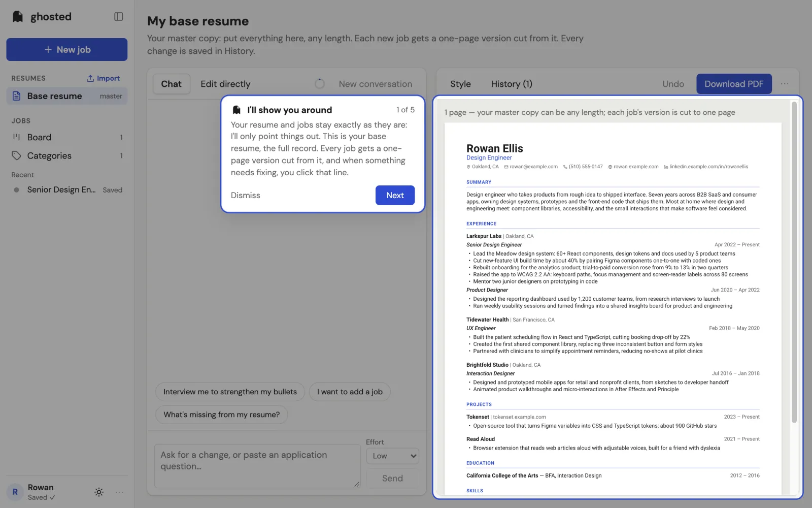
Task: Choose 'What's missing from my resume?' suggestion
Action: [x=221, y=415]
